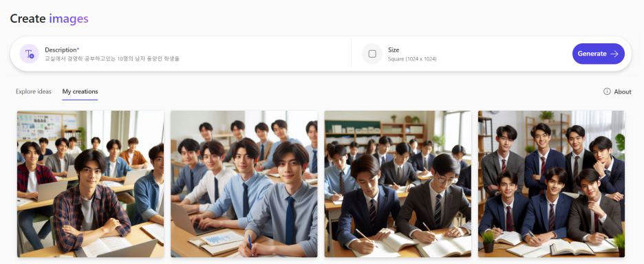
Task: Click the Generate button
Action: (598, 54)
